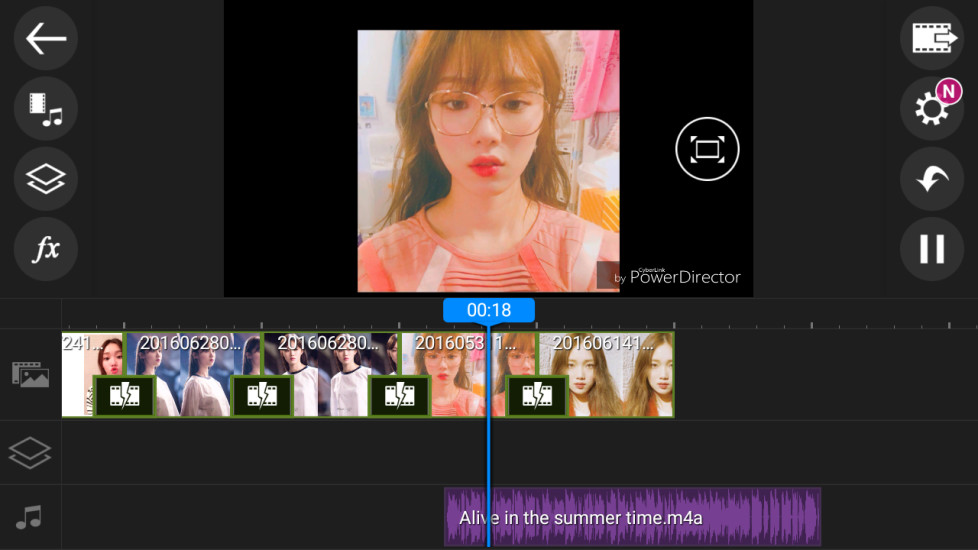Screen dimensions: 978x550
Task: Open settings gear with N badge
Action: pos(931,108)
